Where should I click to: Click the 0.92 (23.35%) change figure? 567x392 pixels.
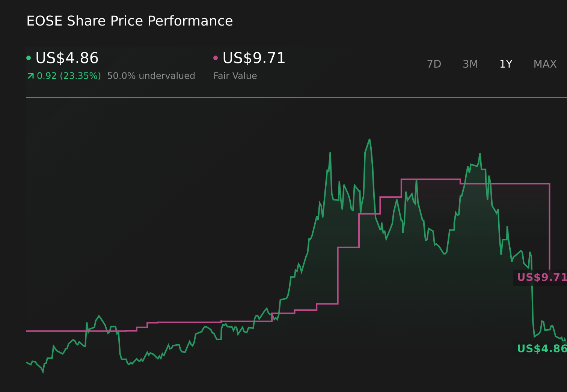(x=69, y=75)
